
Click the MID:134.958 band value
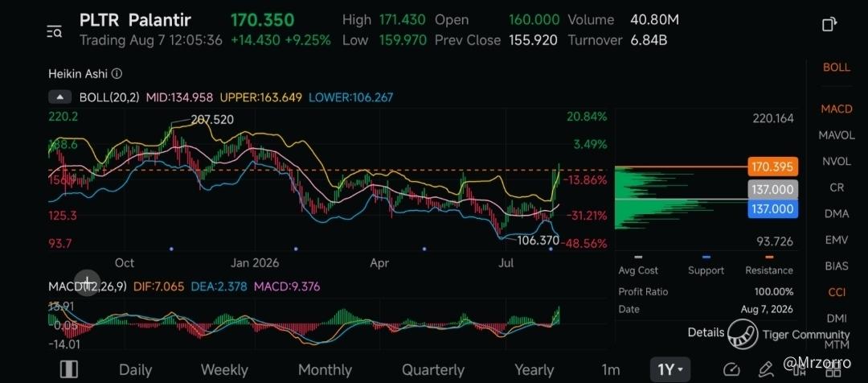point(179,97)
